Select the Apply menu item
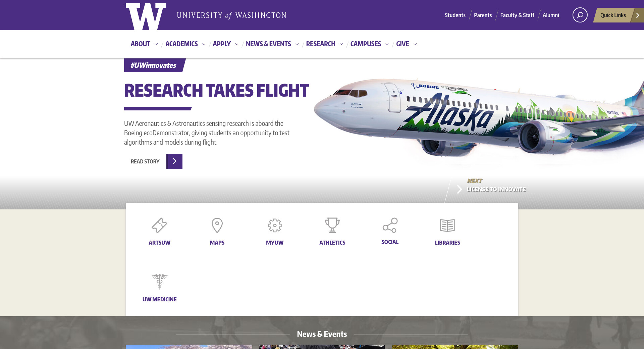This screenshot has height=349, width=644. (222, 44)
